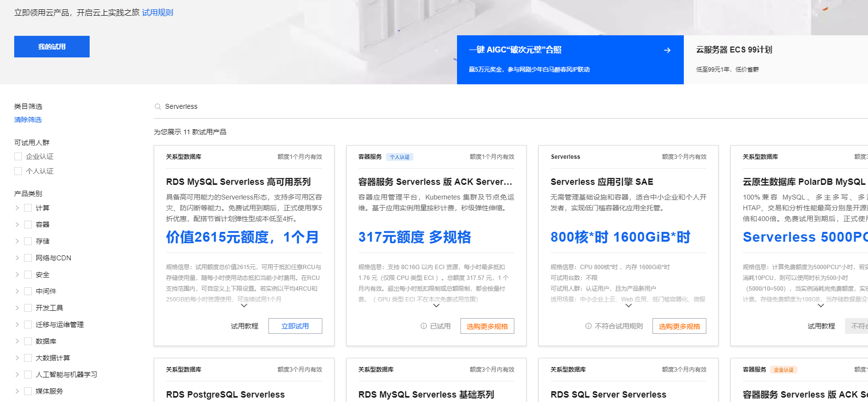Expand SAE card spec details chevron
The image size is (868, 402).
click(x=628, y=305)
